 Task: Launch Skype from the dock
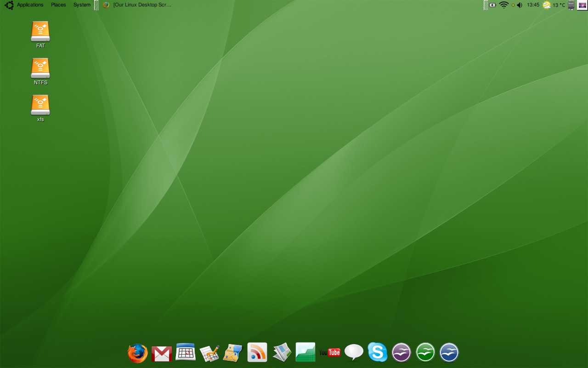(378, 352)
